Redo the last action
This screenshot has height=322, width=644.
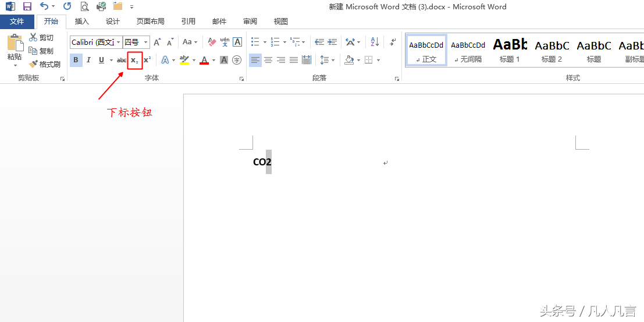tap(67, 6)
